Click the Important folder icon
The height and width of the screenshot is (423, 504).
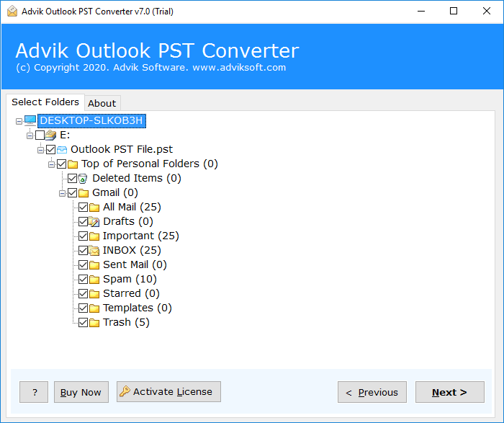click(94, 236)
